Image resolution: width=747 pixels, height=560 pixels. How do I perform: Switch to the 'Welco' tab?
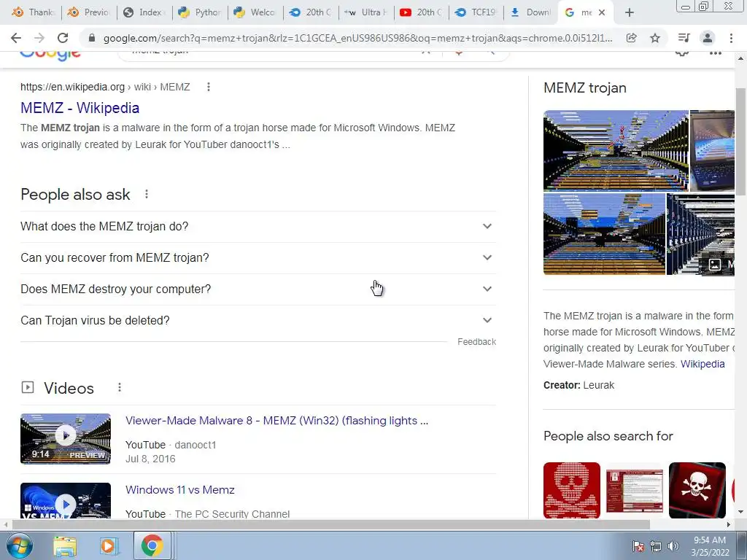255,12
